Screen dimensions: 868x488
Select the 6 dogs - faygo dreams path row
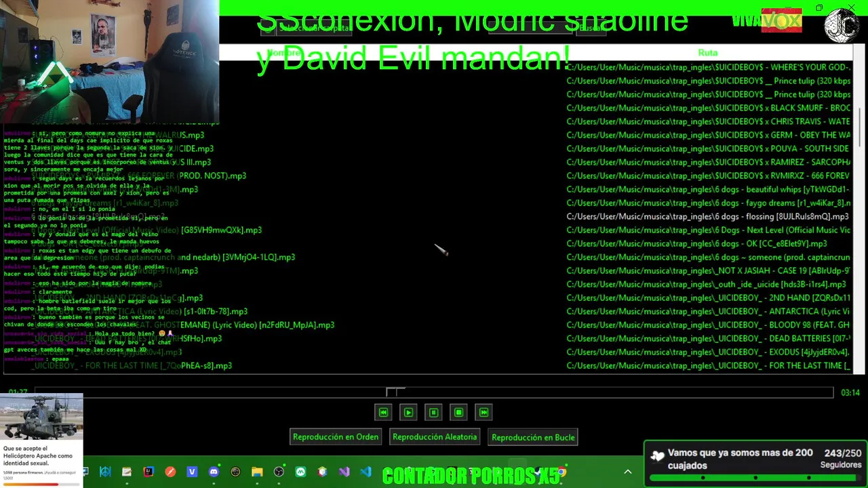[708, 203]
